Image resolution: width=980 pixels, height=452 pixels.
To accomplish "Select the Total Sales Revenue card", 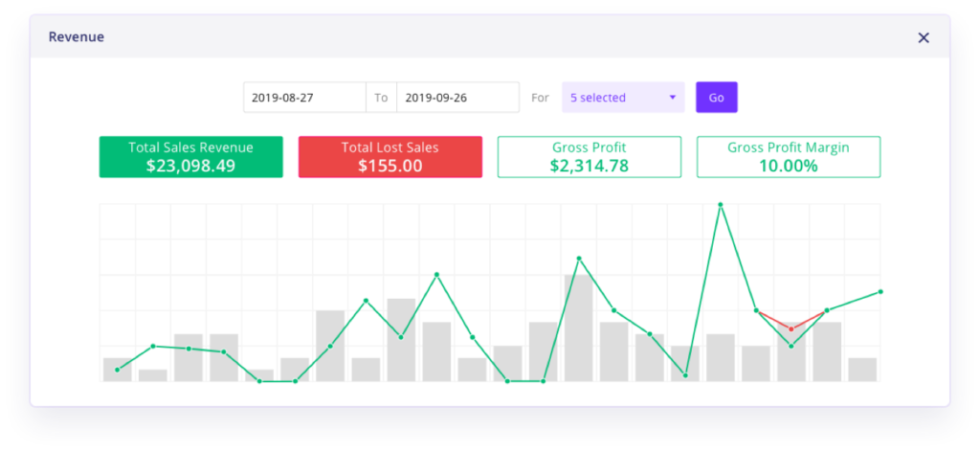I will (x=191, y=157).
